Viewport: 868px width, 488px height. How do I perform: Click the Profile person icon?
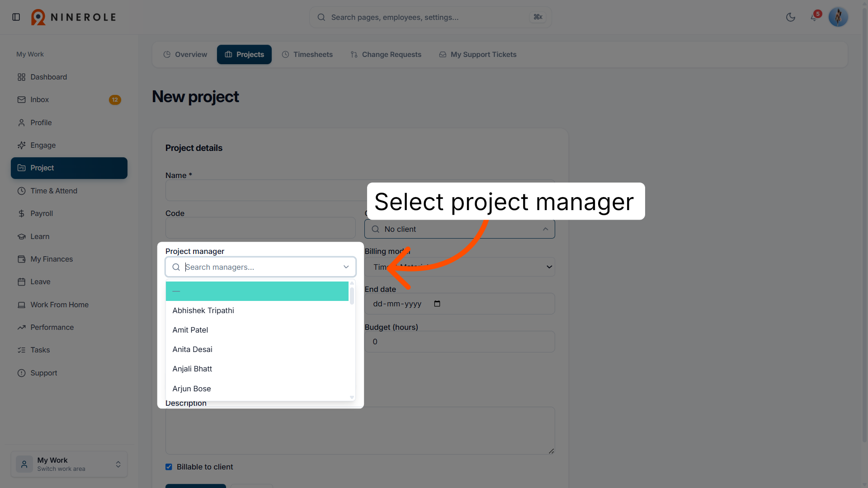[21, 123]
